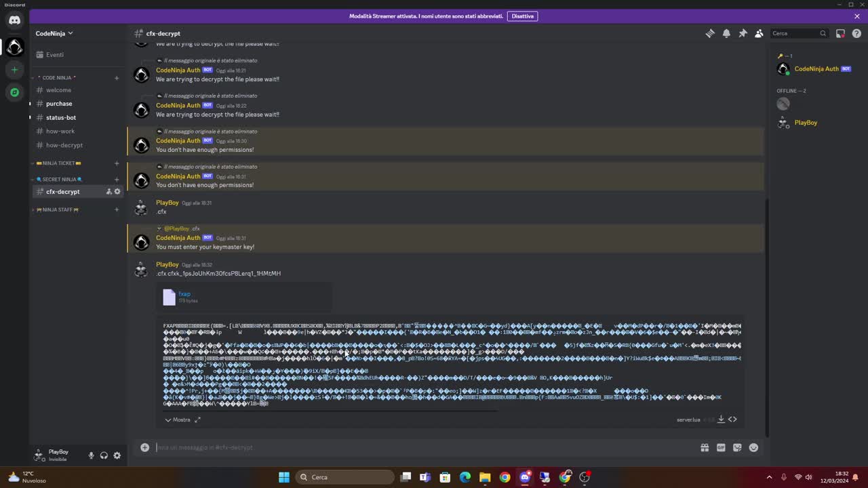Viewport: 868px width, 488px height.
Task: Open the GIF picker icon
Action: (721, 447)
